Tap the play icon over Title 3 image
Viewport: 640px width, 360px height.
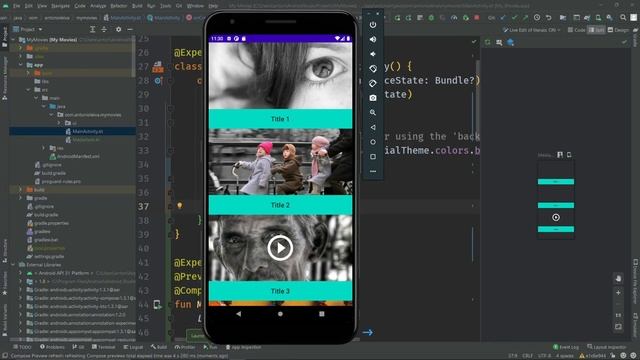pos(280,247)
